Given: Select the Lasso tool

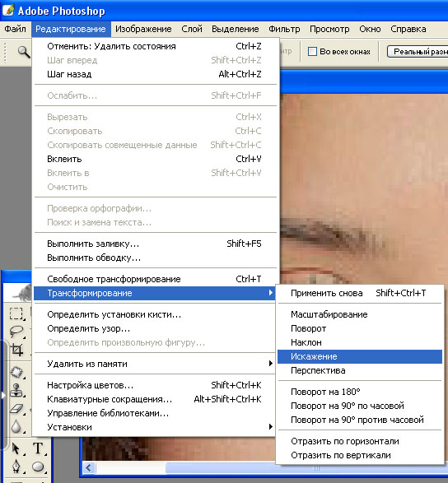Looking at the screenshot, I should click(x=16, y=332).
